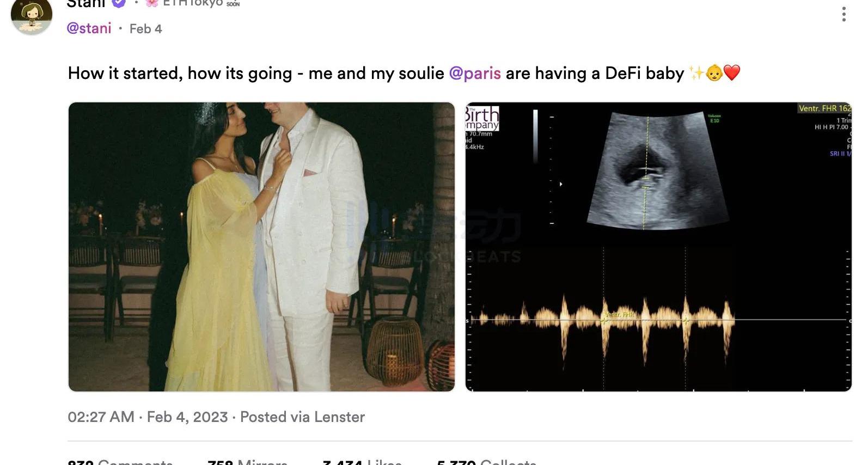Open the three-dot post options menu
The image size is (868, 465).
coord(843,14)
